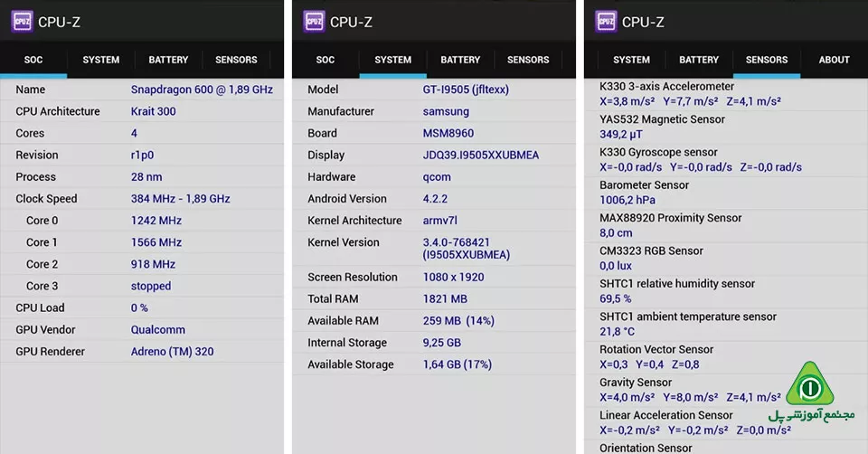Select Process value '28 nm'
This screenshot has width=868, height=454.
(x=146, y=177)
